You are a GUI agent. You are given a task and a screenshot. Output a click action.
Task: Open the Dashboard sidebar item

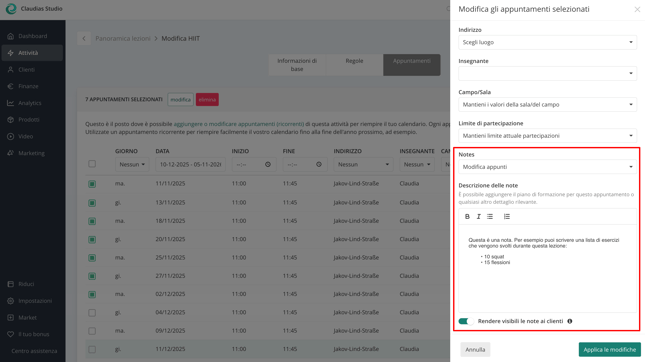[32, 36]
